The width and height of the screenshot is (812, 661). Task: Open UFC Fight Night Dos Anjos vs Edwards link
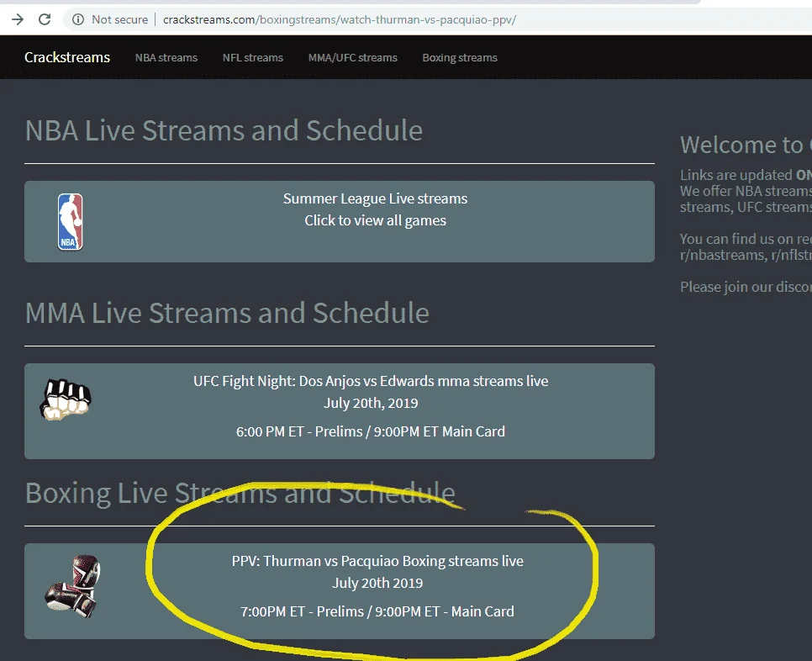pyautogui.click(x=371, y=381)
